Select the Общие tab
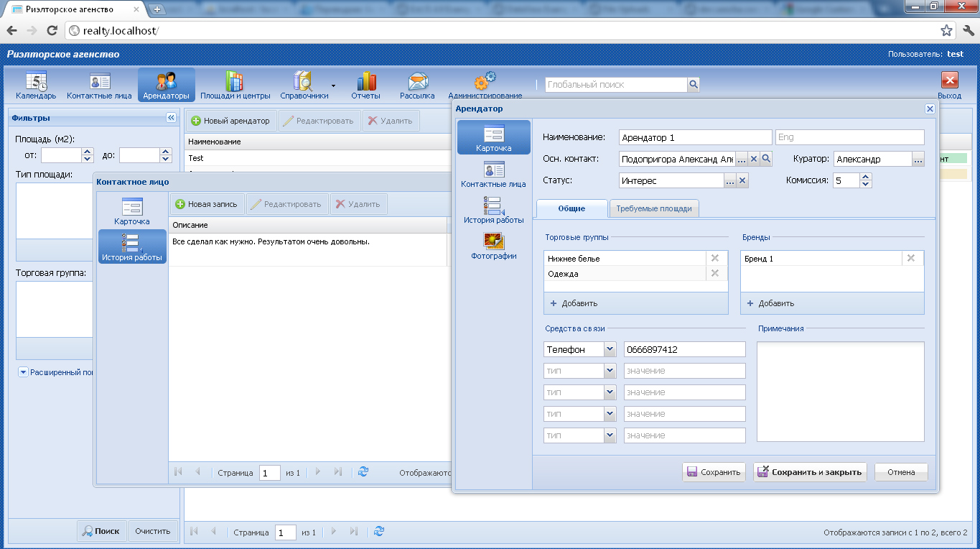The width and height of the screenshot is (980, 549). 571,208
